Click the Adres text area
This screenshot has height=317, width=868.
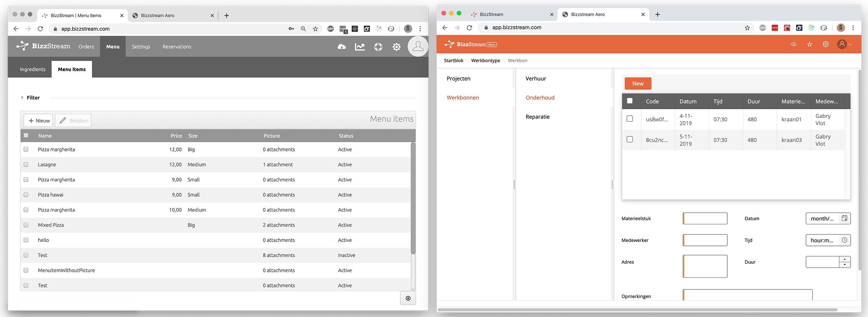pyautogui.click(x=705, y=266)
